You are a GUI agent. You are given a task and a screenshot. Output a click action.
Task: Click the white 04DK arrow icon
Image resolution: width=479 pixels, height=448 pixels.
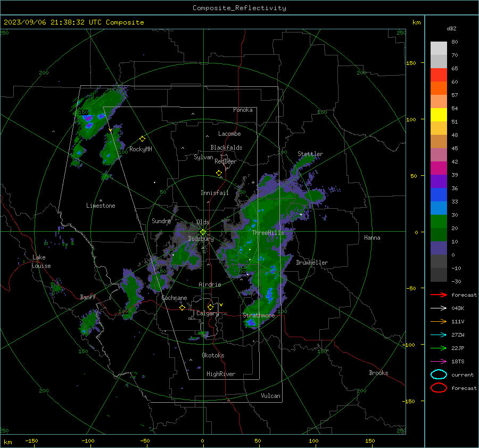point(439,308)
